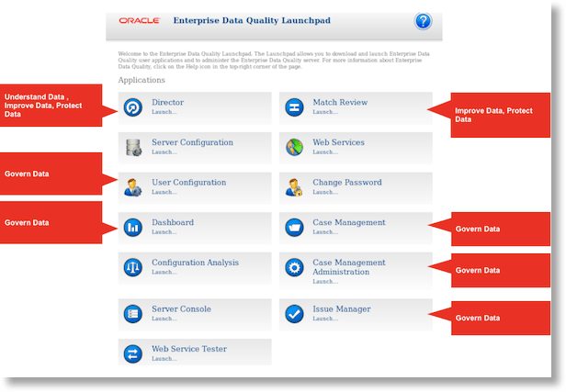Click Launch under Configuration Analysis
566x392 pixels.
pyautogui.click(x=164, y=273)
